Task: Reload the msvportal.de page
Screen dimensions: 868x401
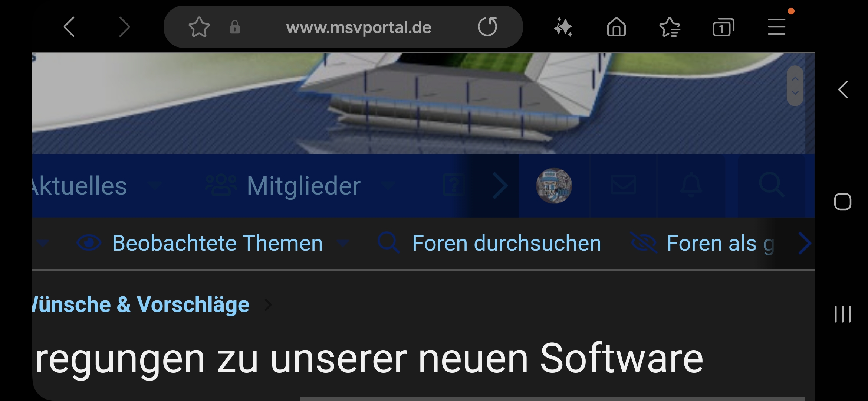Action: coord(487,27)
